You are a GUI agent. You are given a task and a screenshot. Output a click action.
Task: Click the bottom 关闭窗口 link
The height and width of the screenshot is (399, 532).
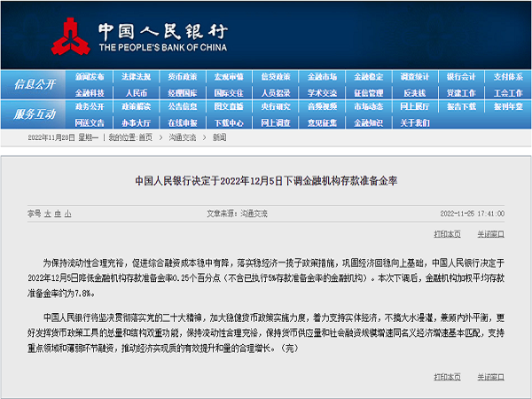point(490,377)
